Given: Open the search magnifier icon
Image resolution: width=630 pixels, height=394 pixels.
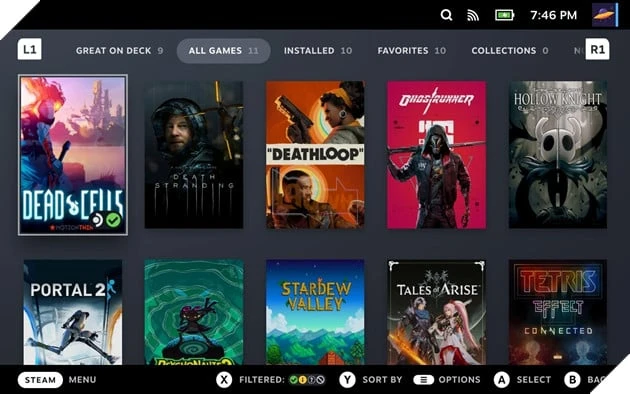Looking at the screenshot, I should [x=446, y=15].
